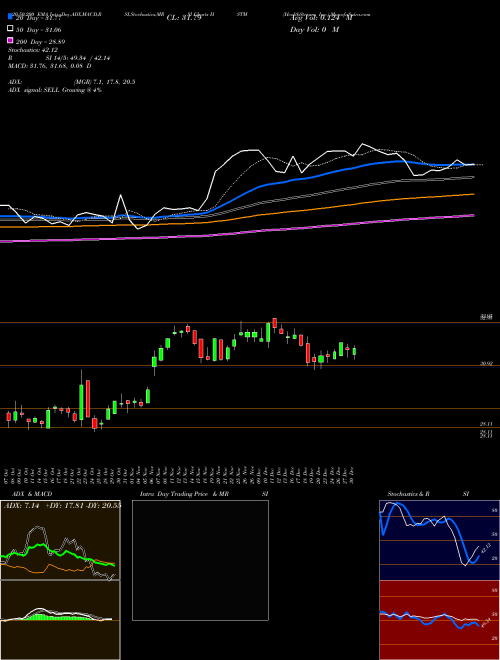Click the highest red candlestick near 32.95
Image resolution: width=500 pixels, height=660 pixels.
coord(274,323)
